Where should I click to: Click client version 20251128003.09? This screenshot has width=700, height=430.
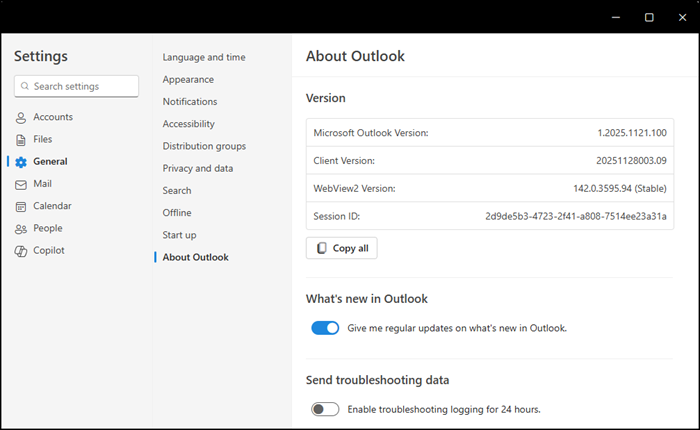(631, 160)
